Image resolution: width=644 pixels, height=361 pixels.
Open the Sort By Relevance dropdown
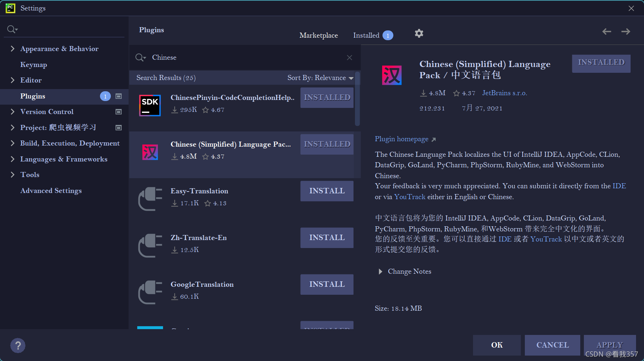click(320, 78)
